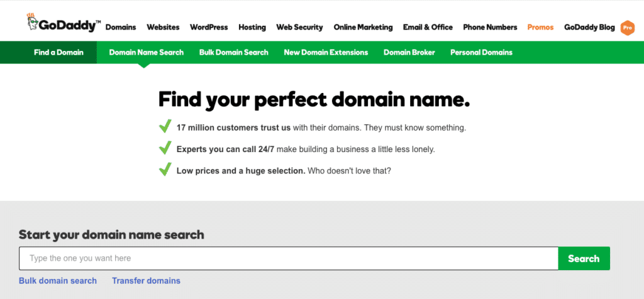Click the 'Start your domain name search' heading
Image resolution: width=644 pixels, height=299 pixels.
coord(111,235)
